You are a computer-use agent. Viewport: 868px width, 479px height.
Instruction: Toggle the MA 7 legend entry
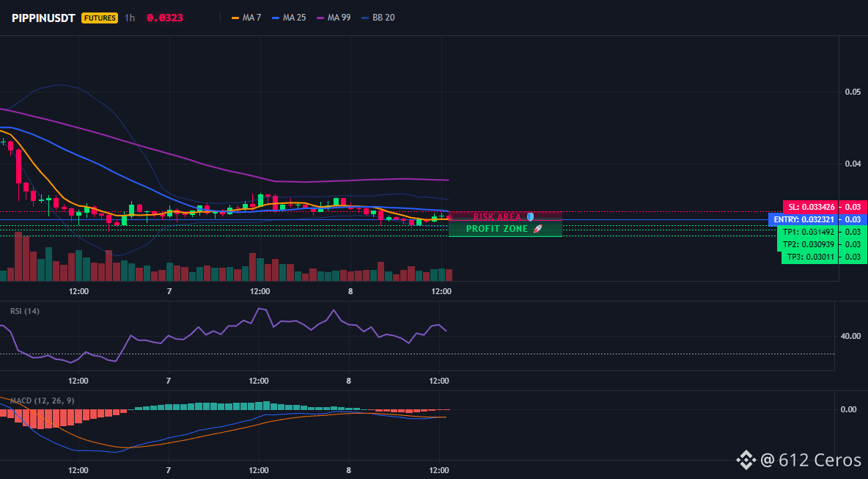click(246, 18)
